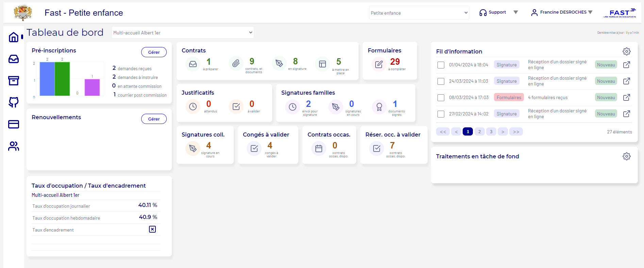Click the blue bar in the pré-inscriptions chart

tap(47, 79)
